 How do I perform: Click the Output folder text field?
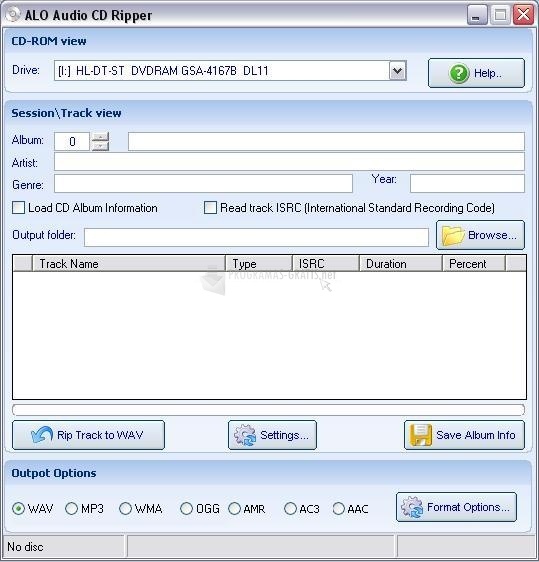coord(256,237)
